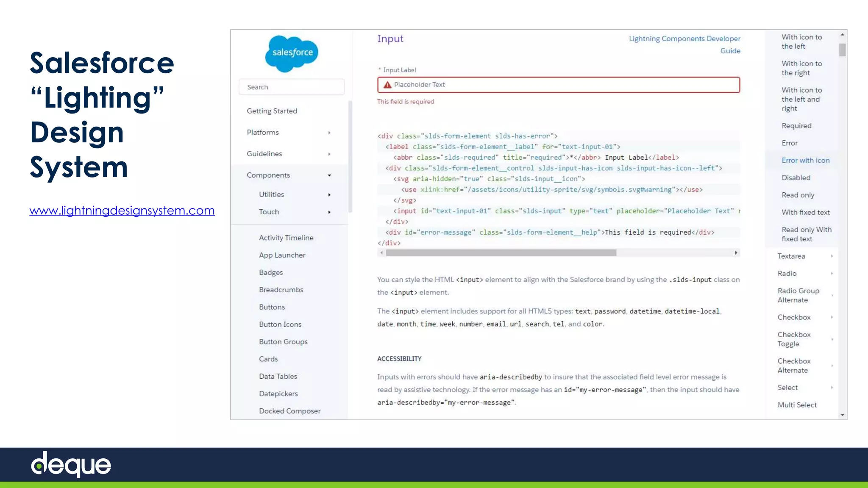Open Badges component page
The width and height of the screenshot is (868, 488).
(x=271, y=272)
